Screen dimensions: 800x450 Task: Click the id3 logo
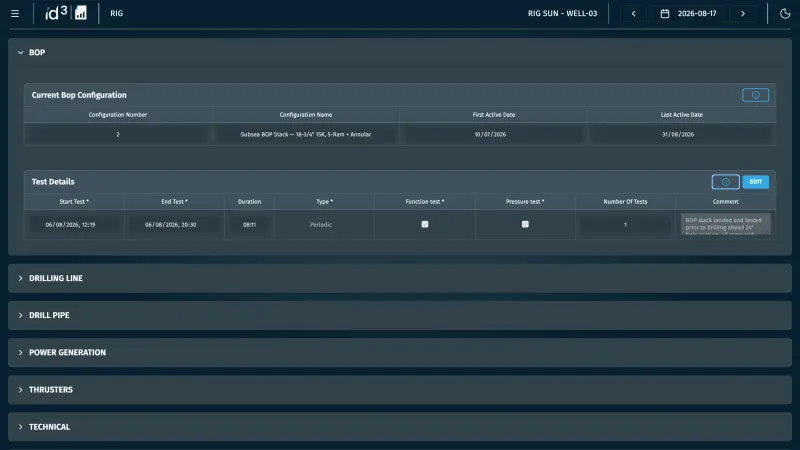coord(56,13)
